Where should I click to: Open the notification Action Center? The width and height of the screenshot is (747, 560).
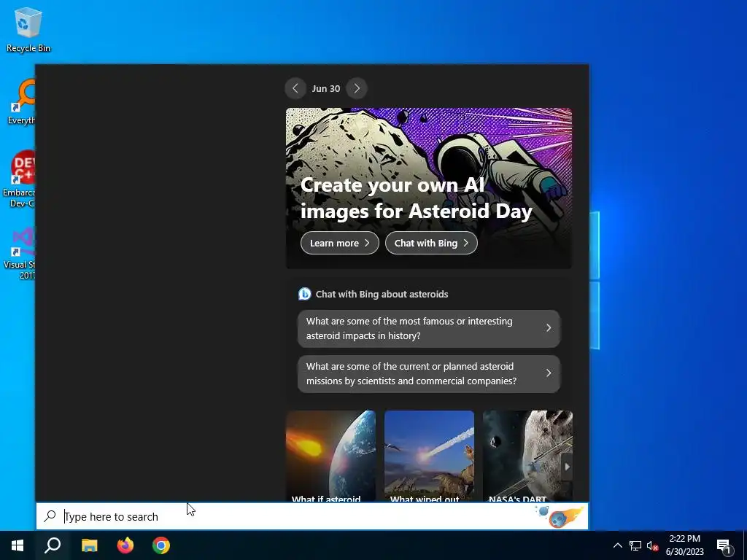[x=724, y=545]
